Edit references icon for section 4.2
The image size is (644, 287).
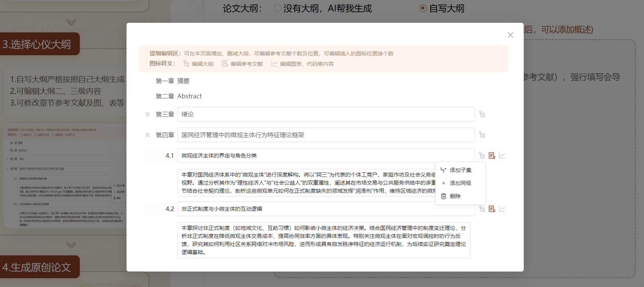492,209
